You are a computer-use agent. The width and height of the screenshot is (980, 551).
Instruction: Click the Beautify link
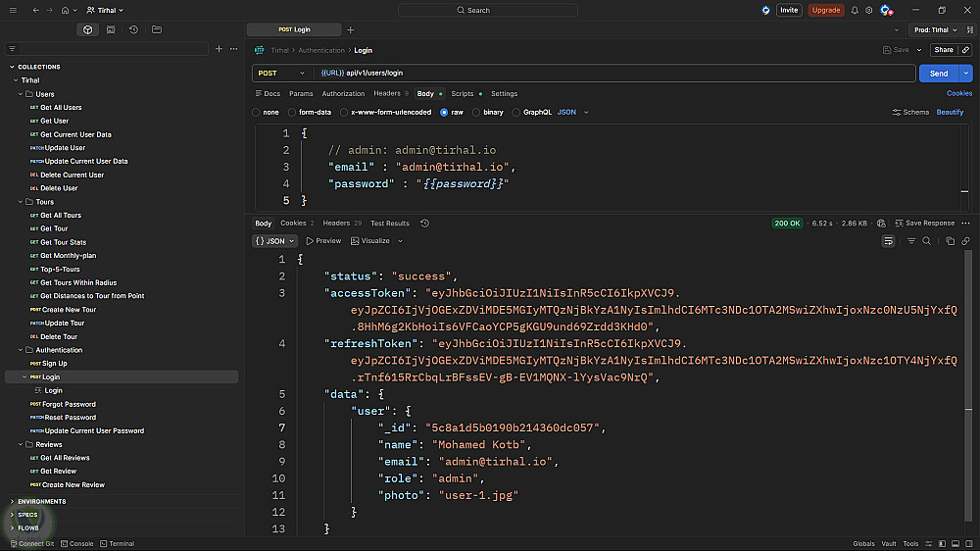coord(950,113)
